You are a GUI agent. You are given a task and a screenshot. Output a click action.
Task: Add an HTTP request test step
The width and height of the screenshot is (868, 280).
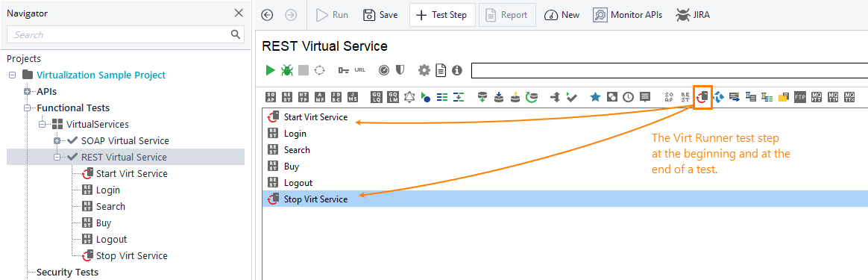pos(304,98)
